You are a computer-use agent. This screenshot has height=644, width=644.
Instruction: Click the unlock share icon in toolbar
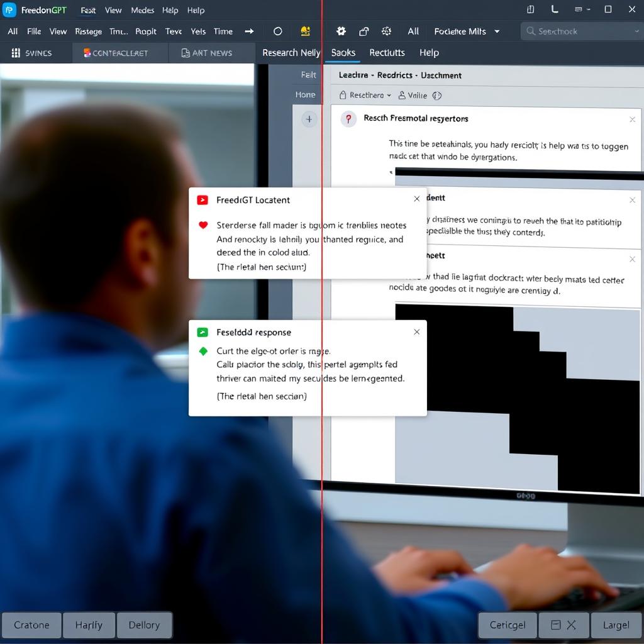(364, 31)
